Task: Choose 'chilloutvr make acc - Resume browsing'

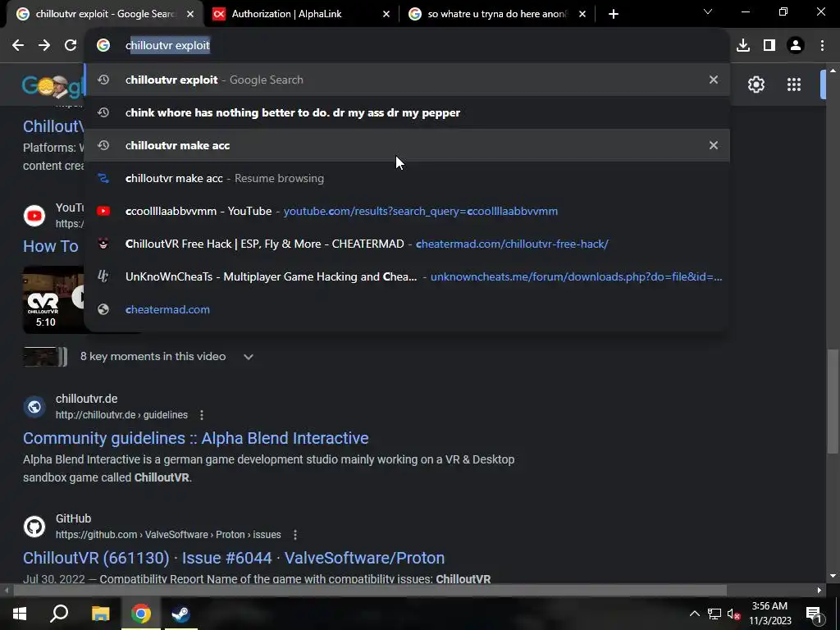Action: (x=407, y=178)
